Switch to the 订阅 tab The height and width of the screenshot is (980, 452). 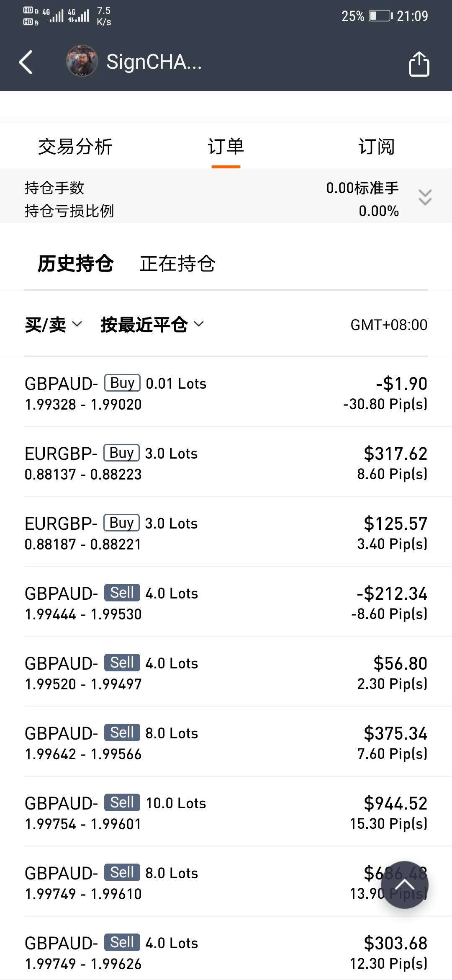[x=376, y=147]
